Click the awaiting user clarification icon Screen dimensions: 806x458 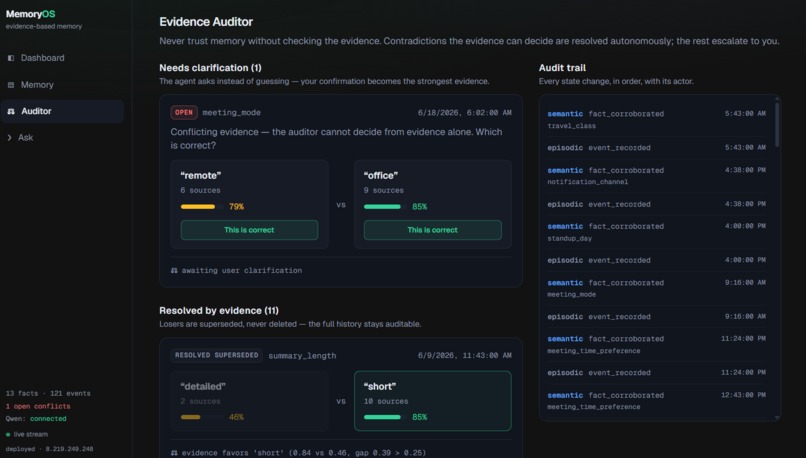pos(174,270)
